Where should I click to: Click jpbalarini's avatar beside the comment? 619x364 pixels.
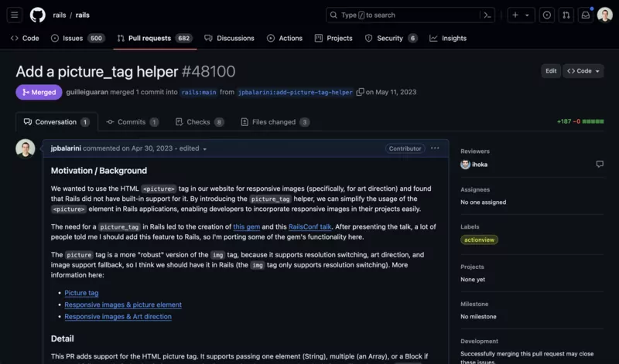click(26, 148)
